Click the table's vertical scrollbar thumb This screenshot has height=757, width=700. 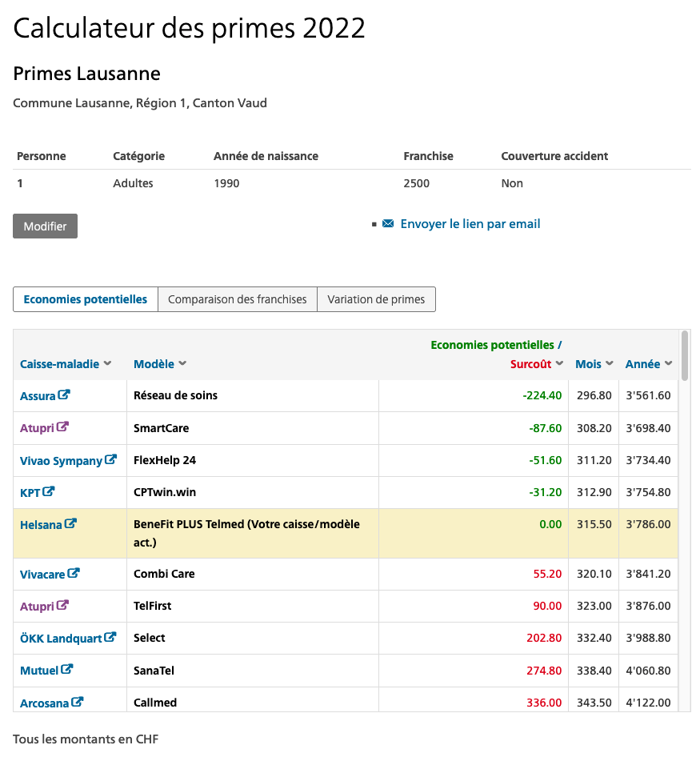[684, 356]
